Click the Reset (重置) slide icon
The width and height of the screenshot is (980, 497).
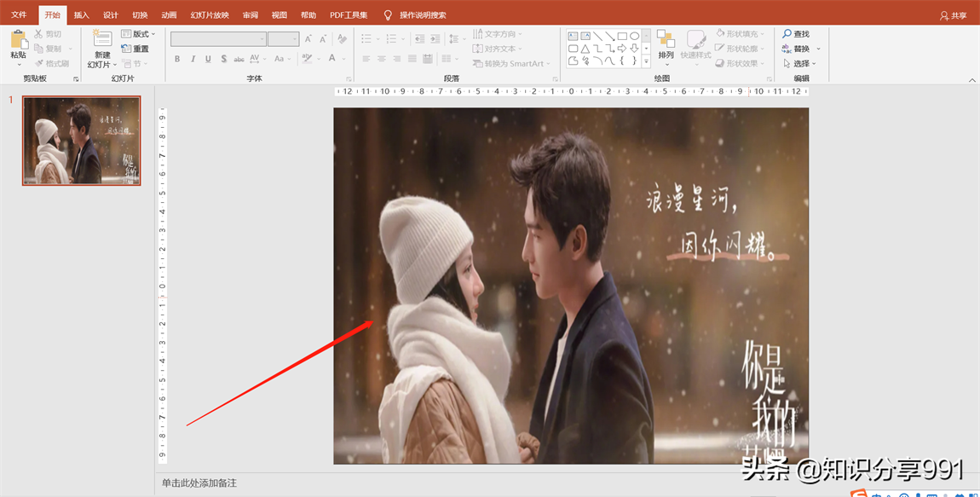(x=135, y=49)
